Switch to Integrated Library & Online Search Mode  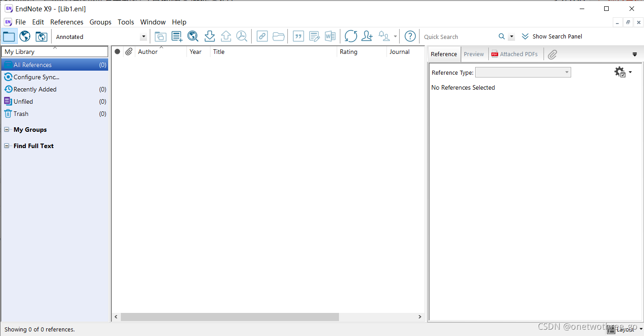41,37
